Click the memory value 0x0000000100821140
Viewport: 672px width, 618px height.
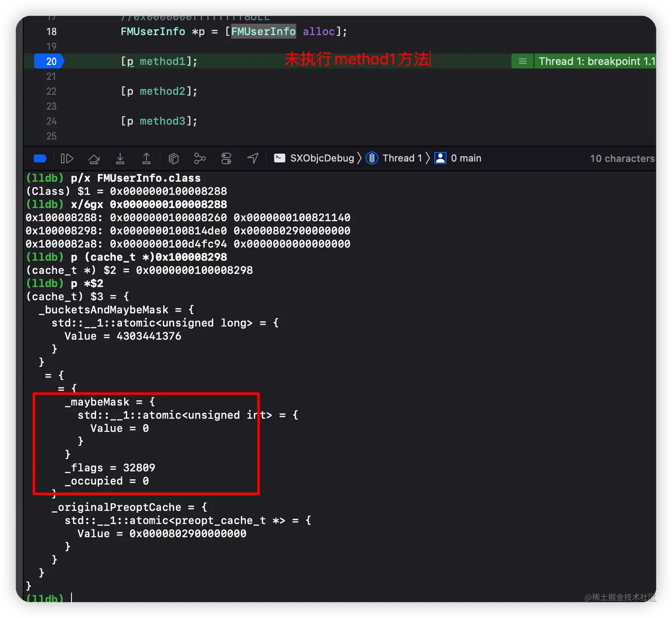[292, 218]
